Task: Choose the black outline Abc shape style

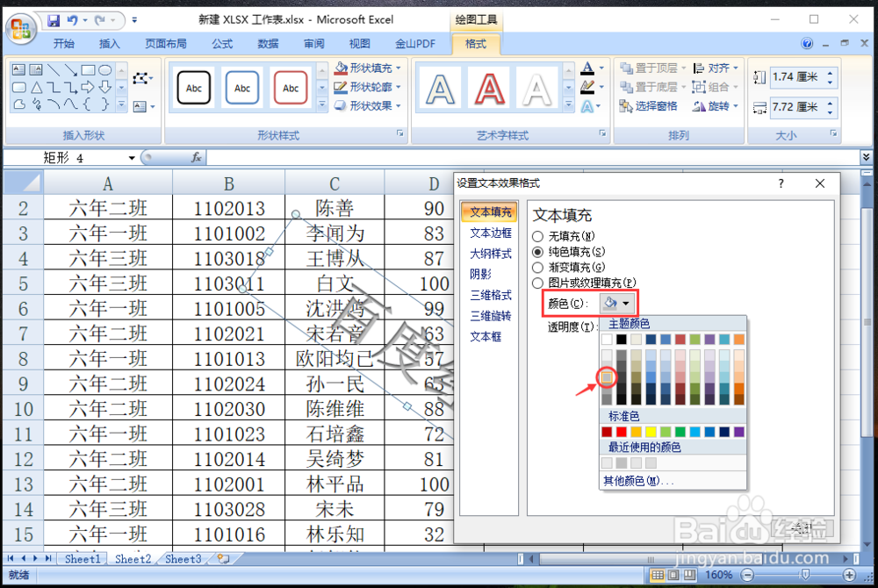Action: (194, 88)
